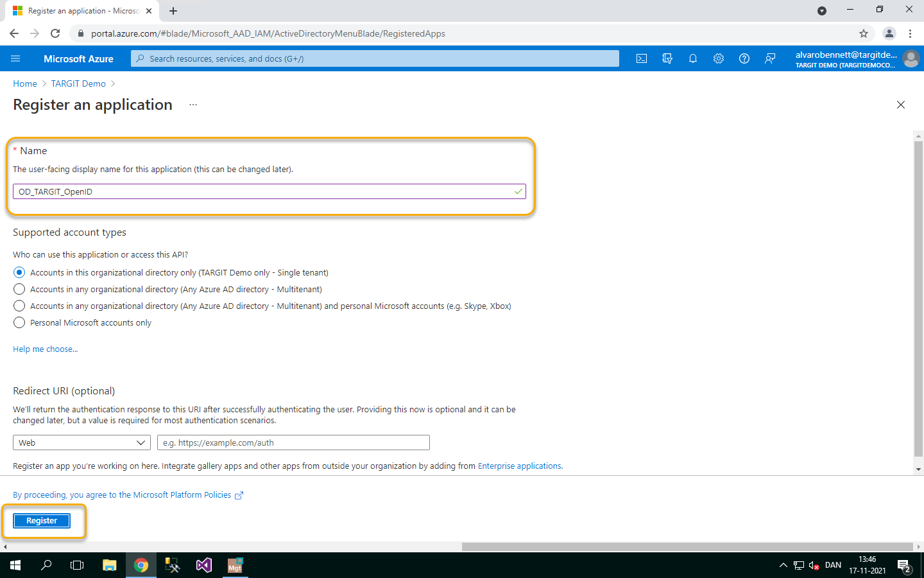Click the browser address bar URL
The width and height of the screenshot is (924, 578).
pyautogui.click(x=268, y=33)
